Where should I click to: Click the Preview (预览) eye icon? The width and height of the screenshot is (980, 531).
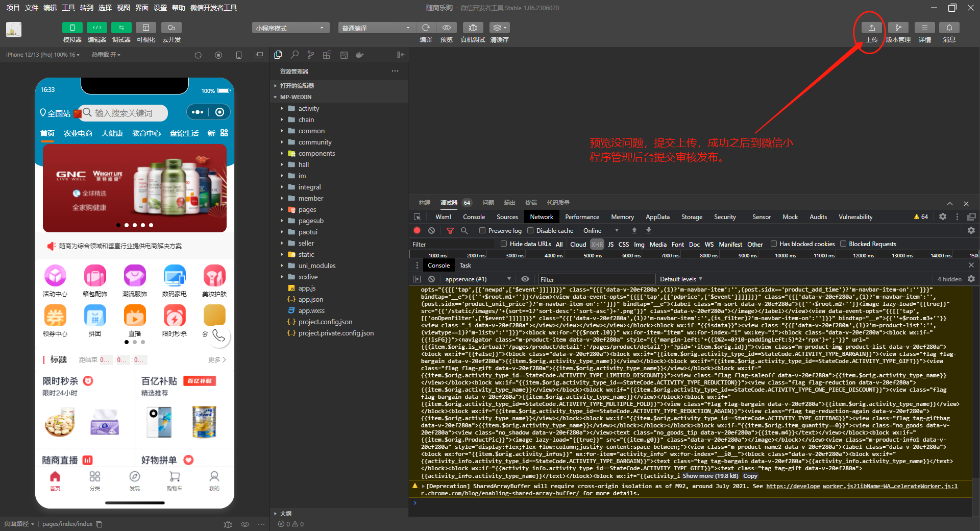click(x=446, y=28)
